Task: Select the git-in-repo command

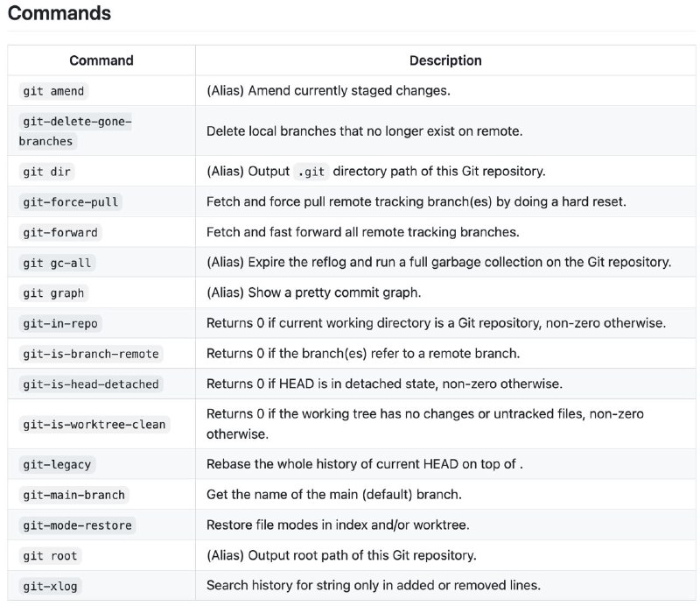Action: pyautogui.click(x=60, y=323)
